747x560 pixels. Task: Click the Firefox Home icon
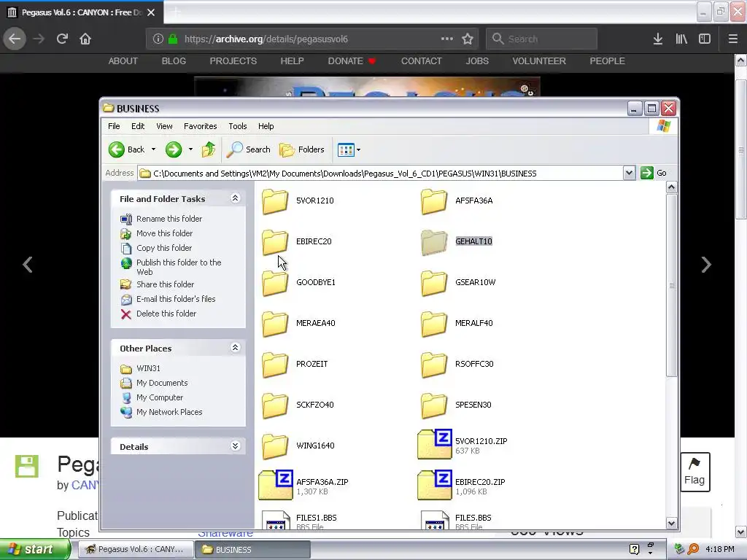coord(85,39)
